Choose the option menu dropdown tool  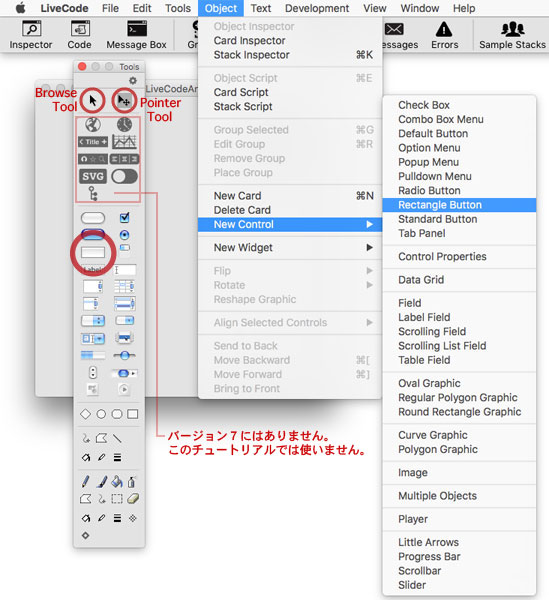click(93, 321)
